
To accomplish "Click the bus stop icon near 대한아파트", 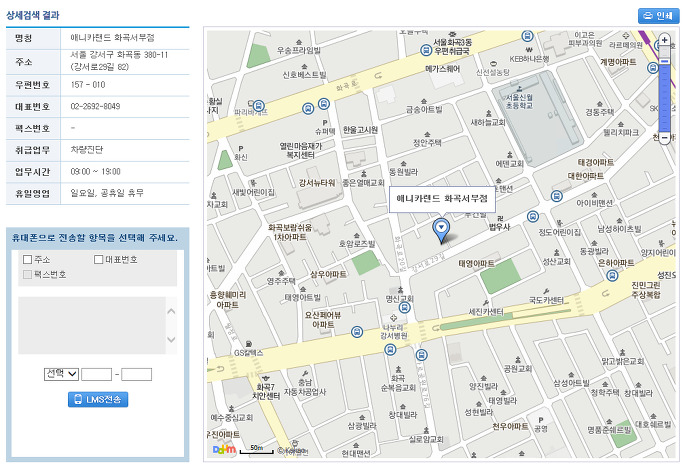I will point(556,196).
